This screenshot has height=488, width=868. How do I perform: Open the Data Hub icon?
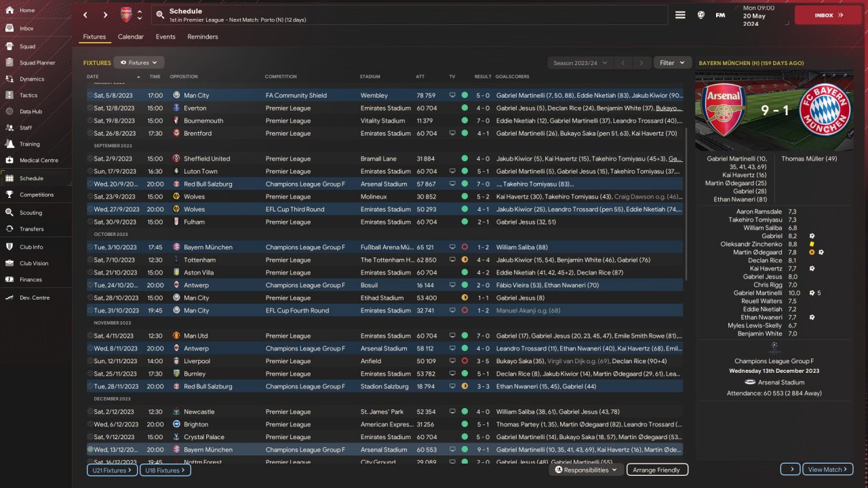9,111
